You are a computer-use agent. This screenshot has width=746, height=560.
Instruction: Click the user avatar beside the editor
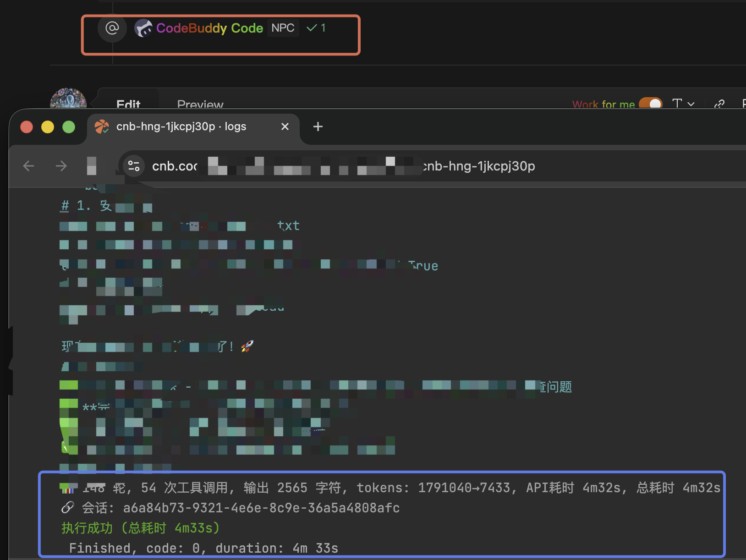(68, 99)
